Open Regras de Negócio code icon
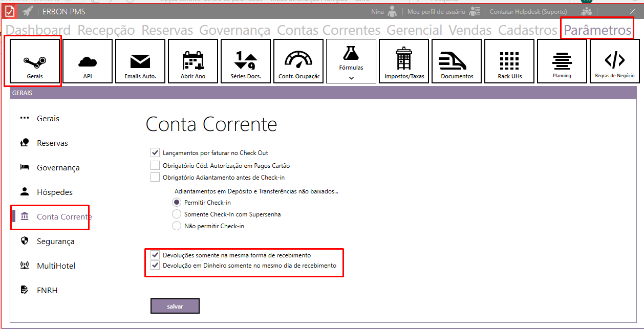Screen dimensions: 644x329 pos(614,61)
